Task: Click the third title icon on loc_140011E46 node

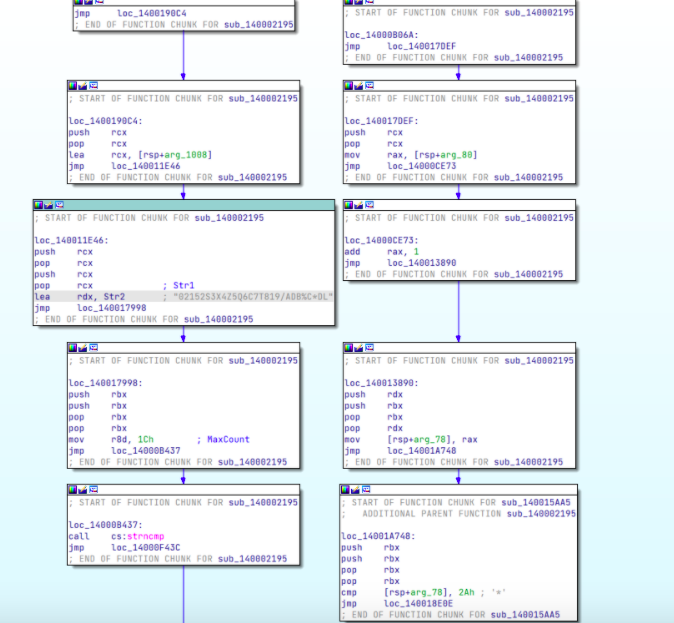Action: click(58, 205)
